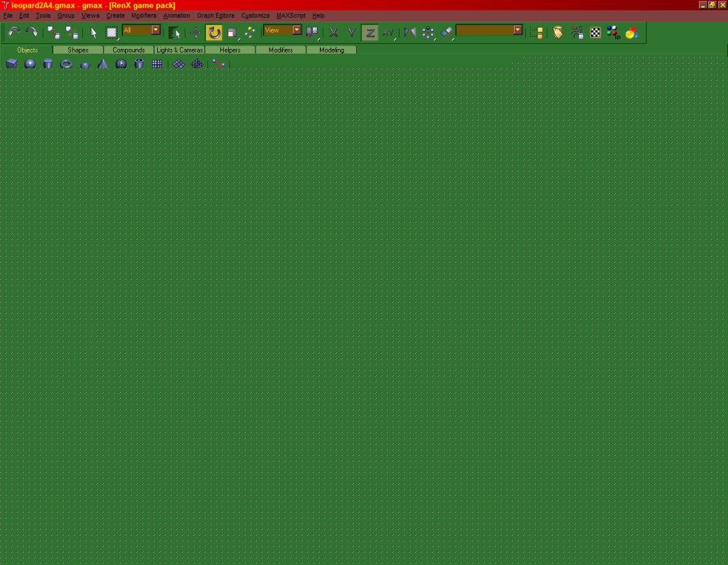This screenshot has height=565, width=728.
Task: Pick the Torus primitive icon
Action: click(66, 64)
